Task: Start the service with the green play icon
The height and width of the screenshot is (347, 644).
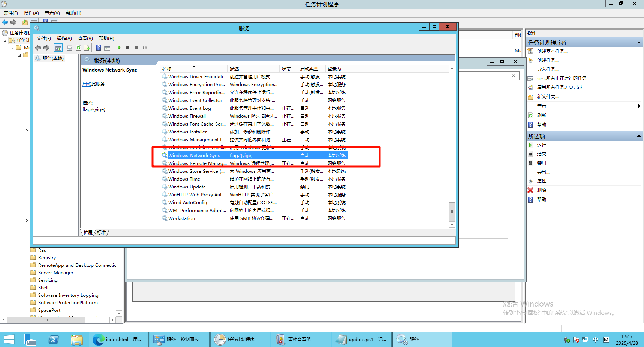Action: 119,48
